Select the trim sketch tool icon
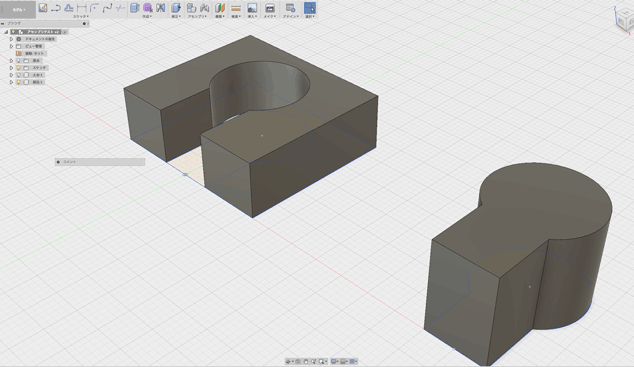 coord(120,8)
